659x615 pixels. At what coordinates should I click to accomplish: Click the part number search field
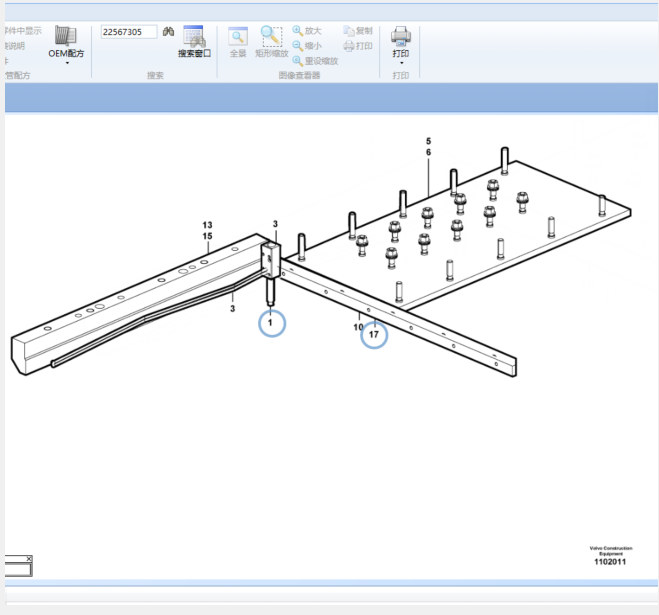tap(128, 32)
